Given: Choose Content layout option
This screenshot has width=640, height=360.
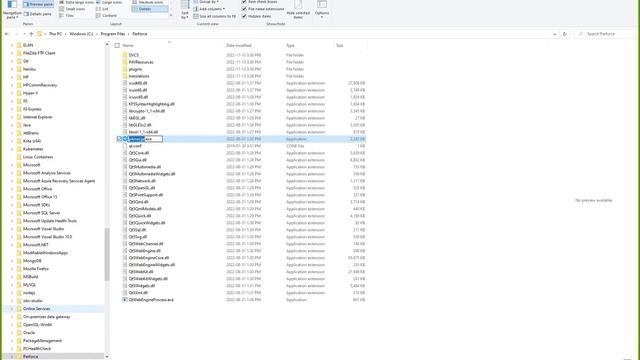Looking at the screenshot, I should (x=107, y=16).
